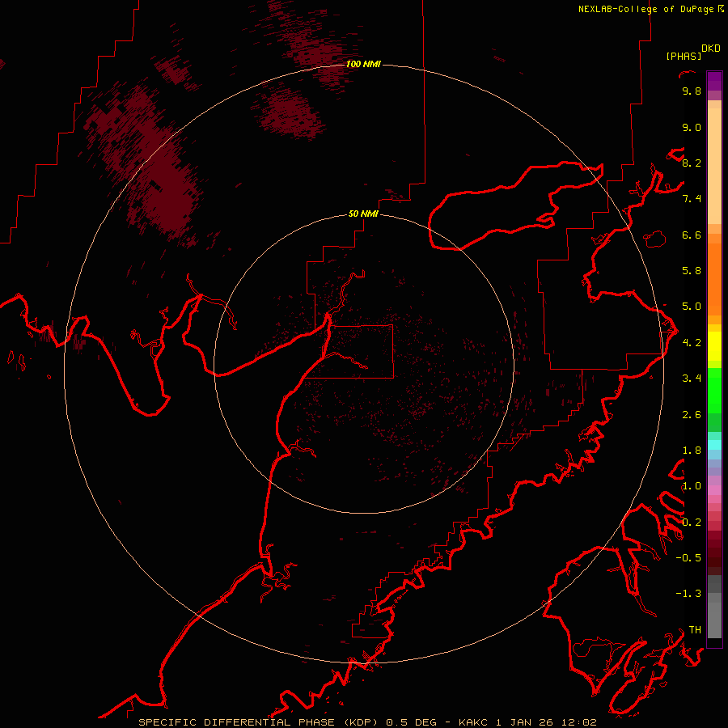Click the peach segment of the colorbar

coord(714,167)
